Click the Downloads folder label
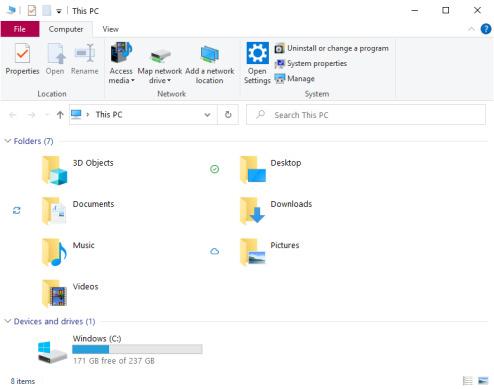 coord(291,204)
